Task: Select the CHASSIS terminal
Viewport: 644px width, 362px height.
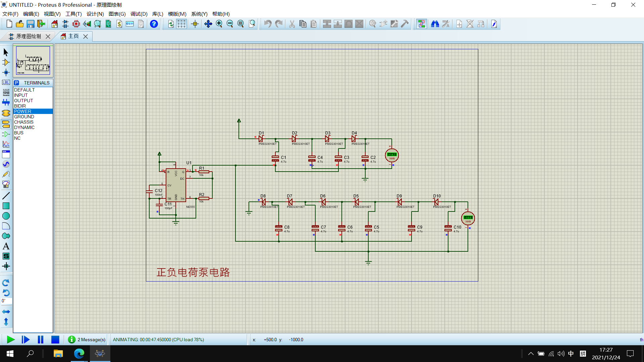Action: 33,122
